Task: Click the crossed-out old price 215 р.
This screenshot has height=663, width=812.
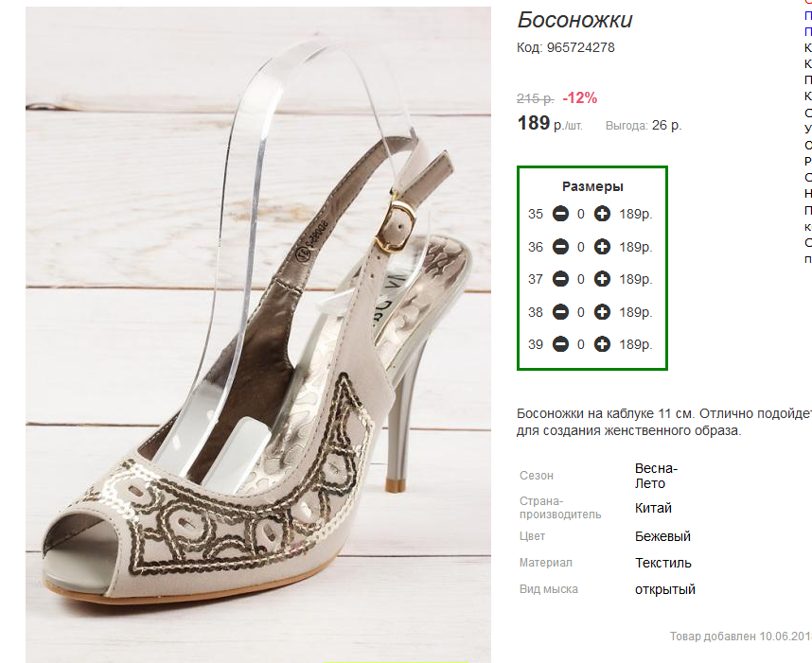Action: (x=536, y=98)
